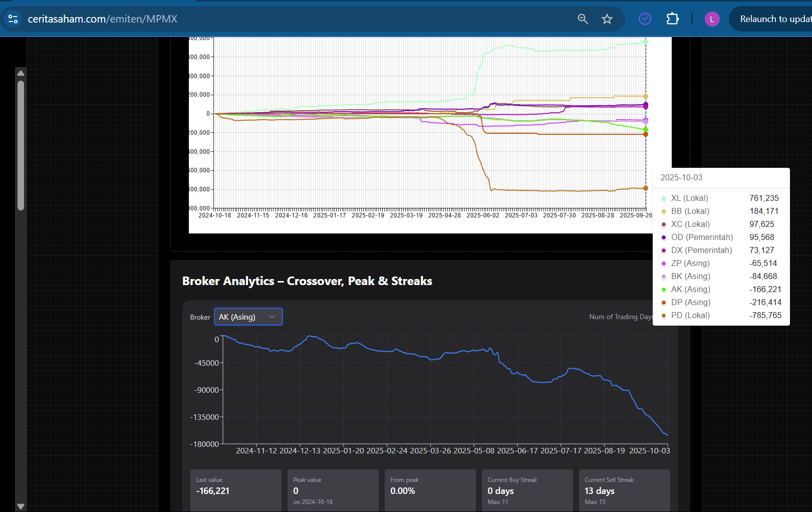Click the Peak value stat card

tap(333, 490)
